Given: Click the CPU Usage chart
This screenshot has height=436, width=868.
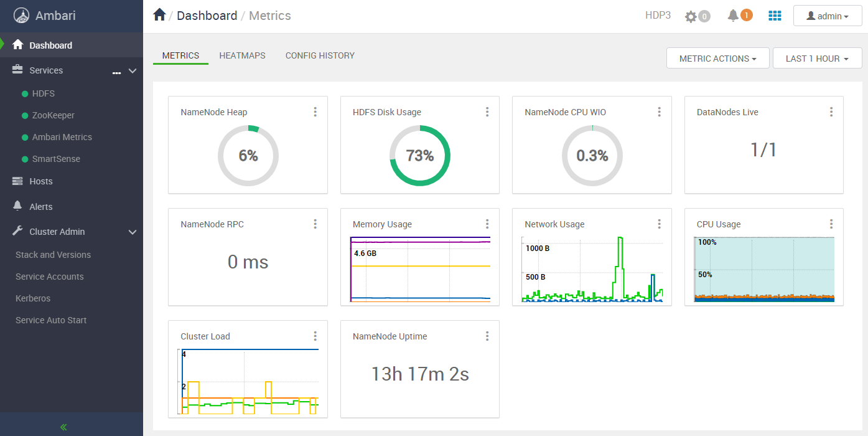Looking at the screenshot, I should pyautogui.click(x=764, y=269).
